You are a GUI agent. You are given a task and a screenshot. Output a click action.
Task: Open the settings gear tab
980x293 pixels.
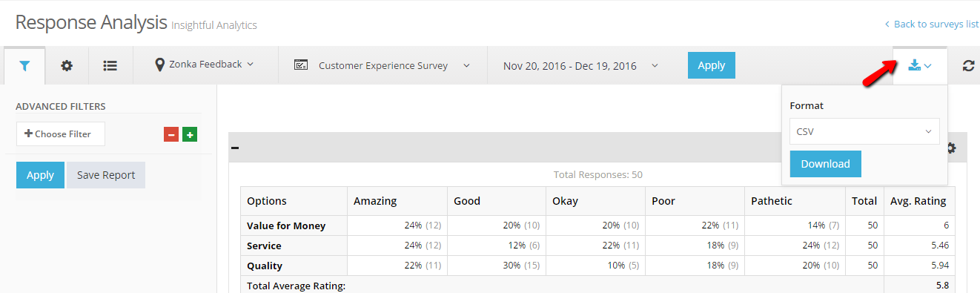coord(67,65)
